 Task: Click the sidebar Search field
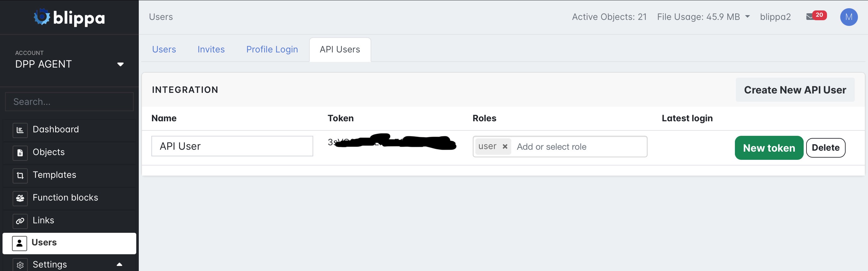[69, 102]
